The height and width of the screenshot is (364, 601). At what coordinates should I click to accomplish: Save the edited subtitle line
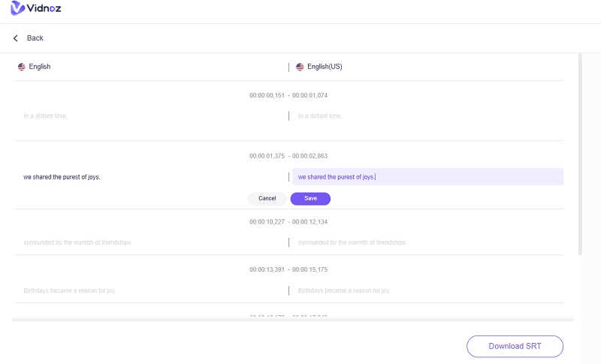[310, 199]
